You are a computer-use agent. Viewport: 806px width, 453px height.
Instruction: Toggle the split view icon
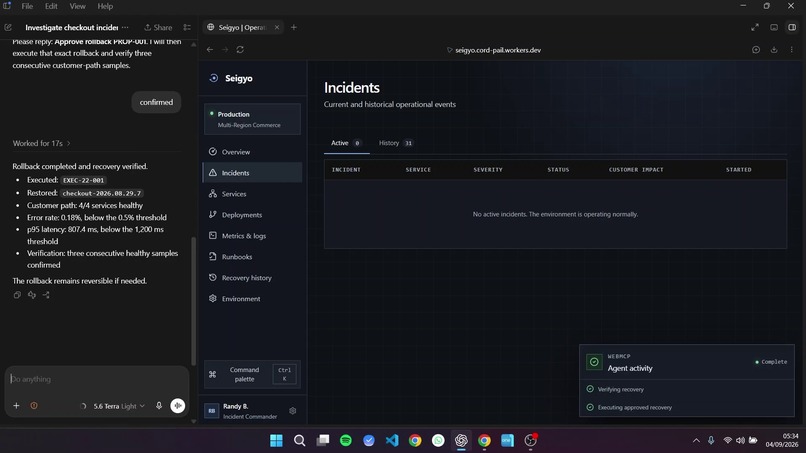point(792,27)
